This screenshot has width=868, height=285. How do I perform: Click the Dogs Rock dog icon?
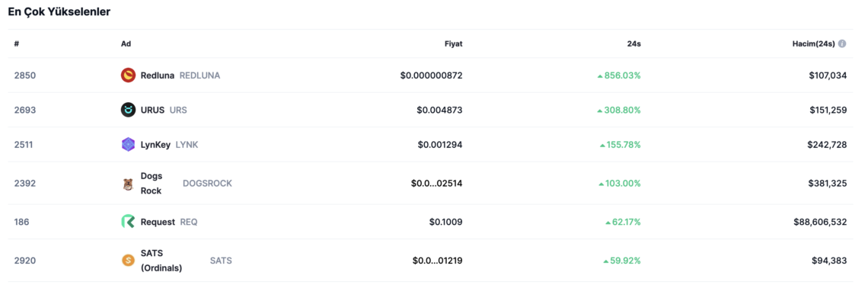[x=128, y=184]
